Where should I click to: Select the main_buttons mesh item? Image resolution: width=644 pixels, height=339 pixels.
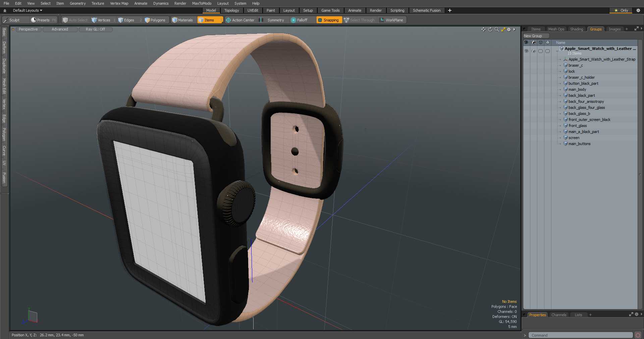click(579, 144)
